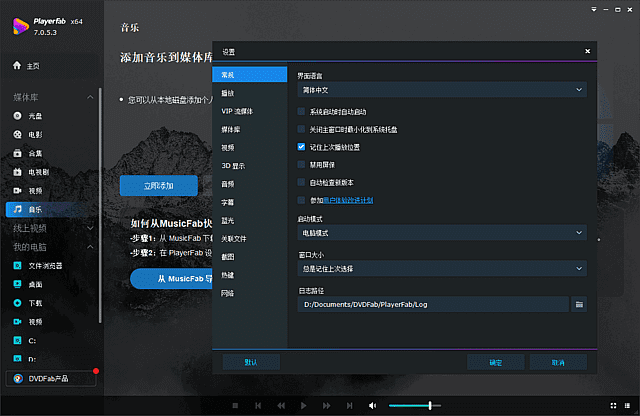Screen dimensions: 640x416
Task: Toggle 自动检查新版本 checkbox
Action: (302, 182)
